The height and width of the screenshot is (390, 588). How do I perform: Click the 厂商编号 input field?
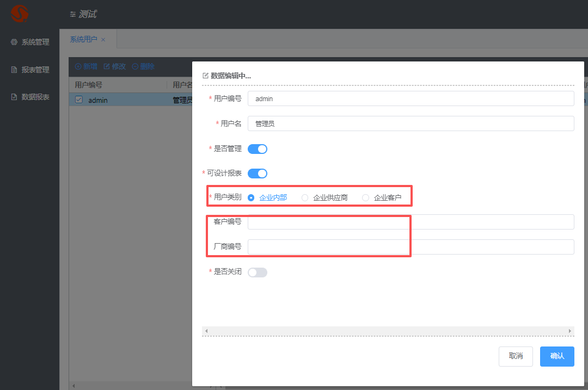[411, 247]
